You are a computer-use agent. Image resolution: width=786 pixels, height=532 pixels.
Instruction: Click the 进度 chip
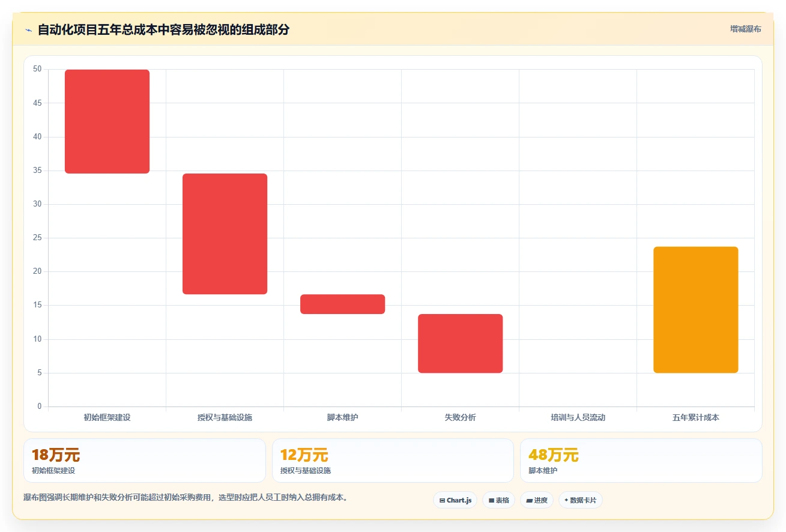[537, 500]
